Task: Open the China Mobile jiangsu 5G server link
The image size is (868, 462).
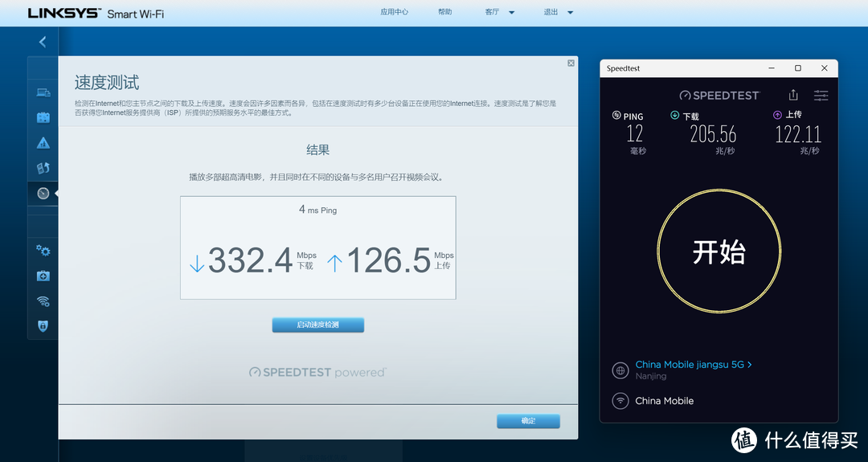Action: [690, 365]
